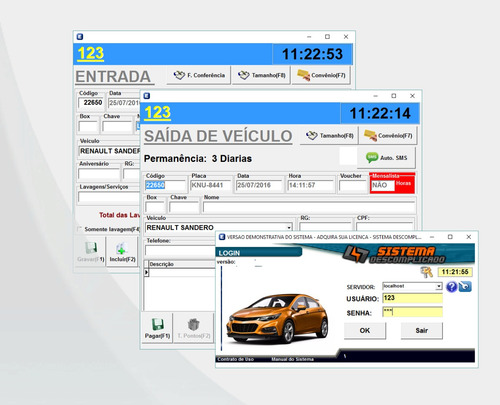
Task: Click Tamanho(F8) button in Entrada window
Action: [x=261, y=75]
